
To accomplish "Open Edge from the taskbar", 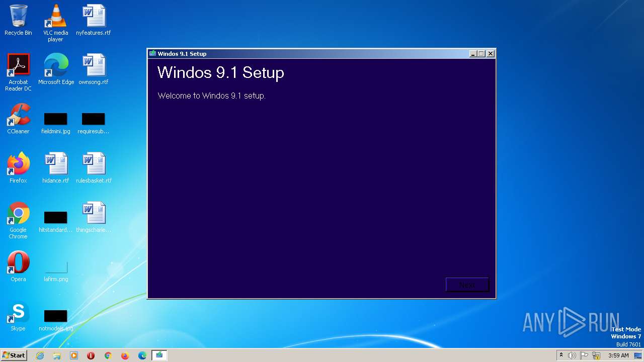I will coord(142,355).
